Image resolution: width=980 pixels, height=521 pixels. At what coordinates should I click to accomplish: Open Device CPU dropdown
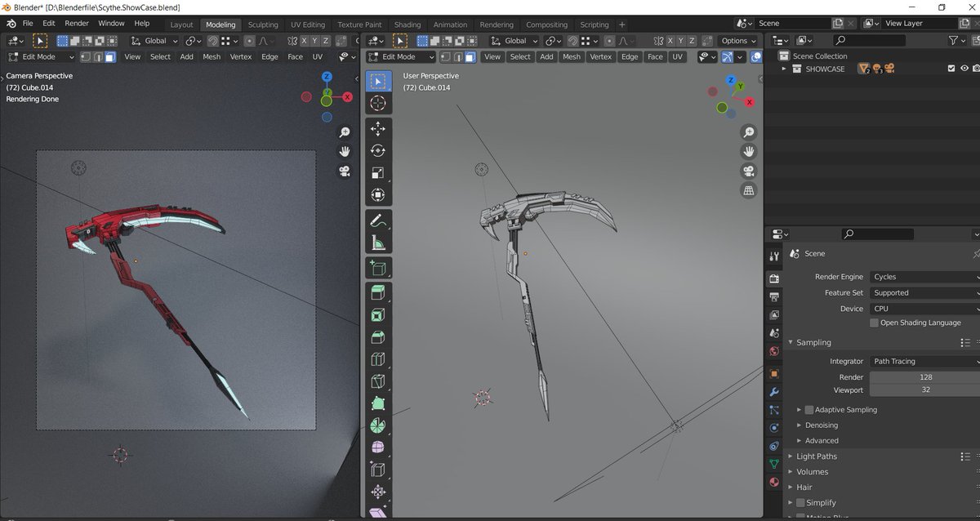(x=924, y=309)
